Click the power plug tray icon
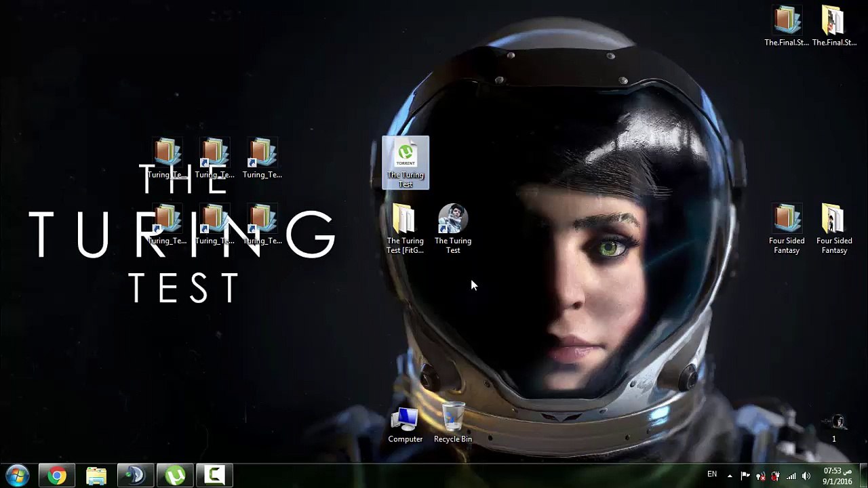 [x=775, y=476]
